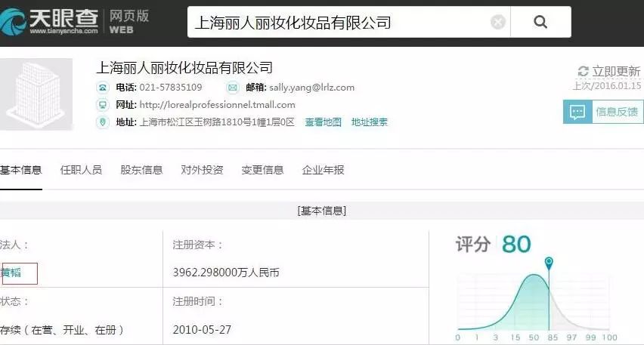The image size is (644, 345).
Task: Click the legal representative name 黄韬
Action: pyautogui.click(x=12, y=273)
